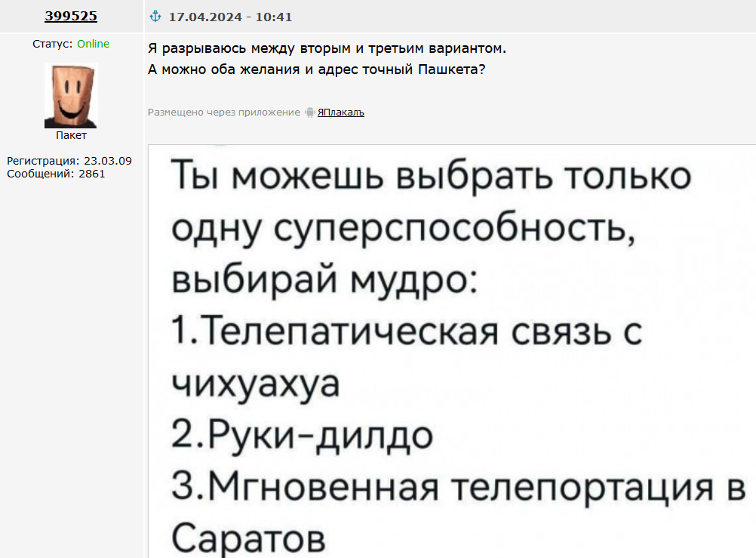This screenshot has height=558, width=756.
Task: Click the 'Размещено через приложение' caption
Action: 224,113
